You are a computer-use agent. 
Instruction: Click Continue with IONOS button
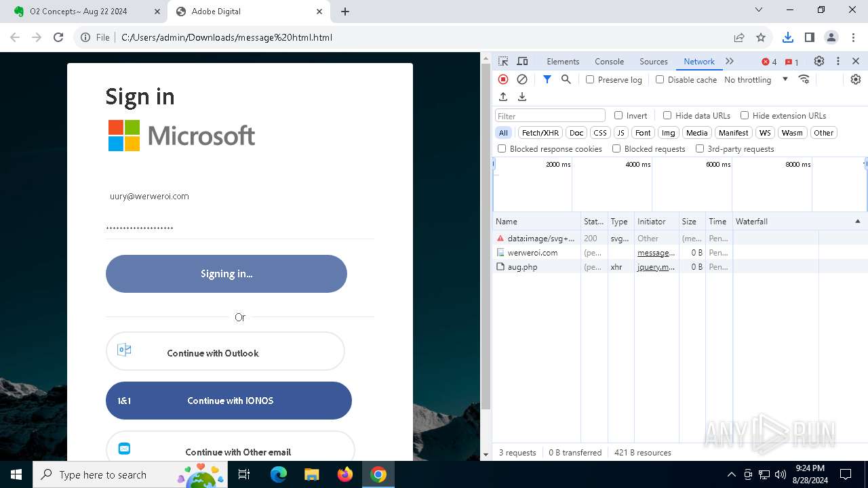pyautogui.click(x=229, y=401)
